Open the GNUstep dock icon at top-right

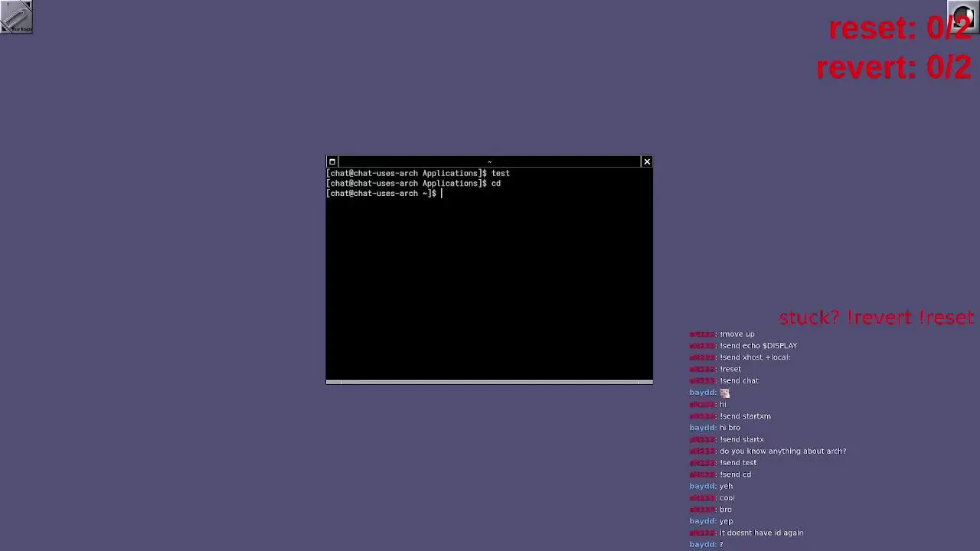click(963, 16)
